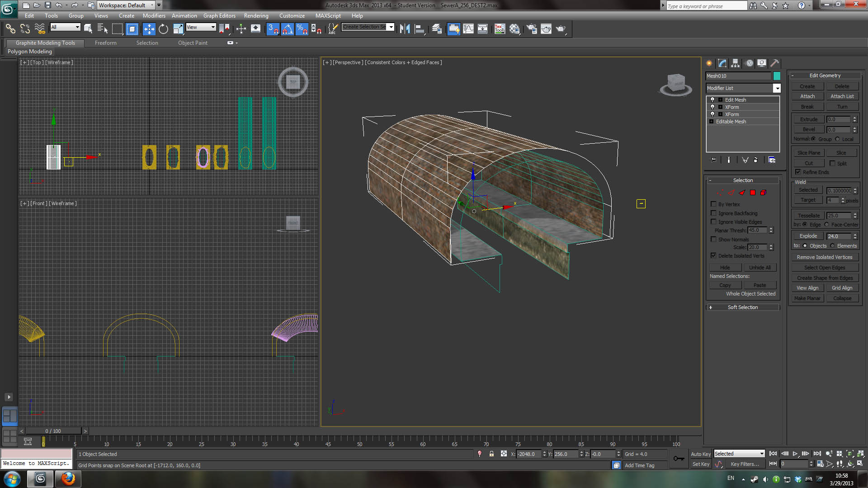Select the Local normal radio button
The width and height of the screenshot is (868, 488).
(837, 139)
